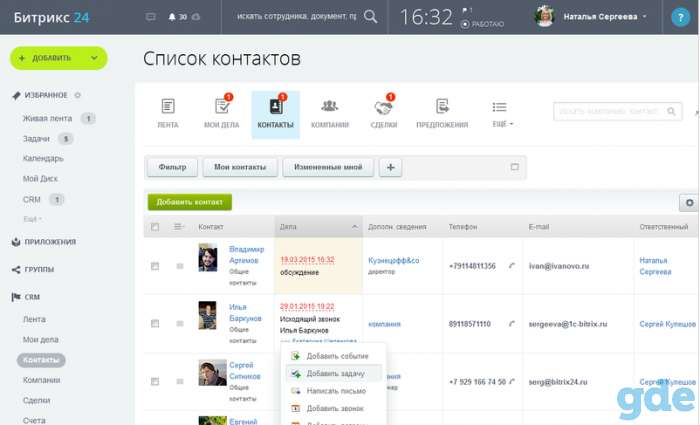The width and height of the screenshot is (700, 425).
Task: Open Живая лента in the sidebar
Action: pyautogui.click(x=47, y=118)
